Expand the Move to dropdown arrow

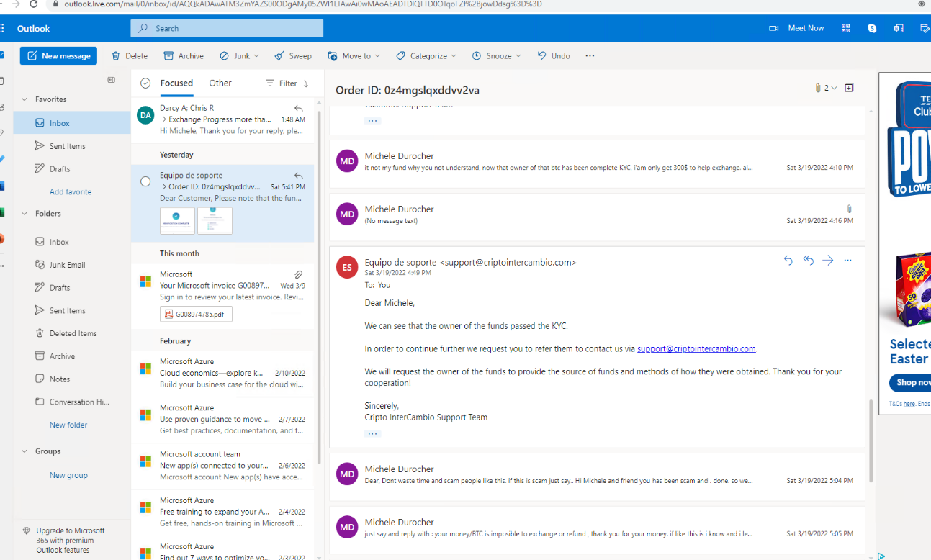377,56
